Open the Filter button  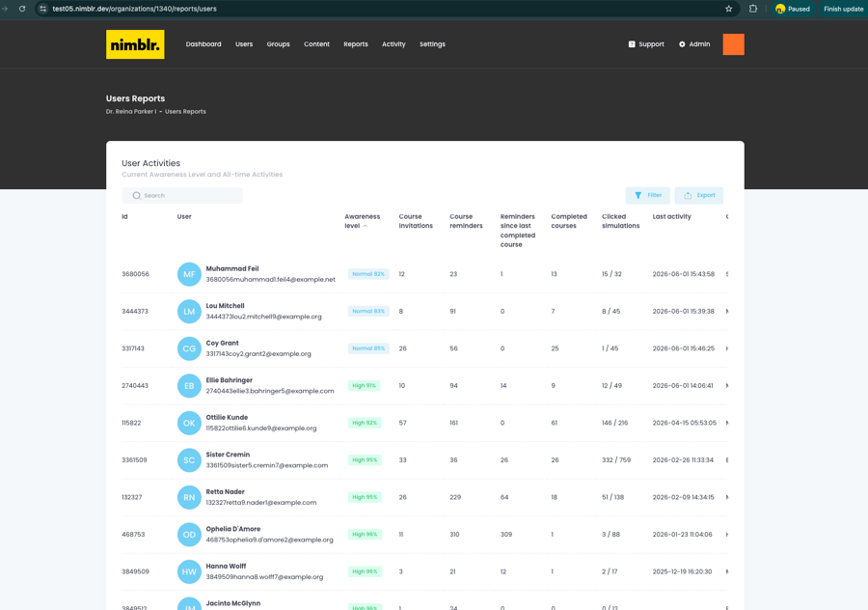[648, 195]
